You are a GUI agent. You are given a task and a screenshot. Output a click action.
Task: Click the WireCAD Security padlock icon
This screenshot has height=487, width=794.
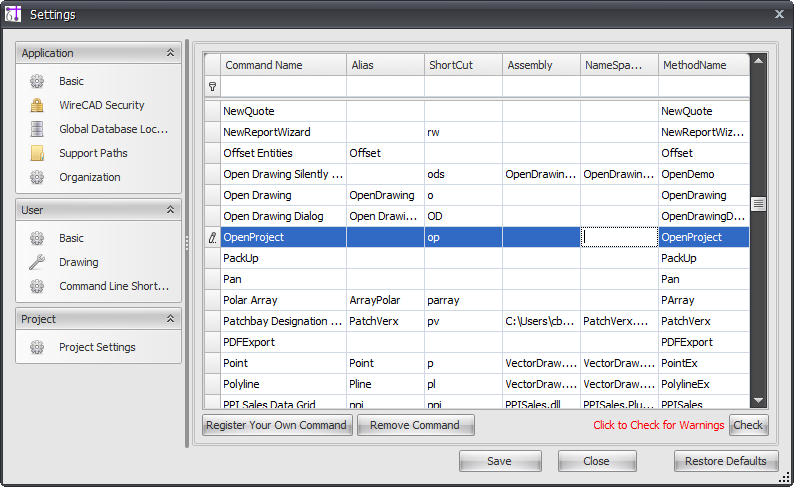(x=37, y=105)
